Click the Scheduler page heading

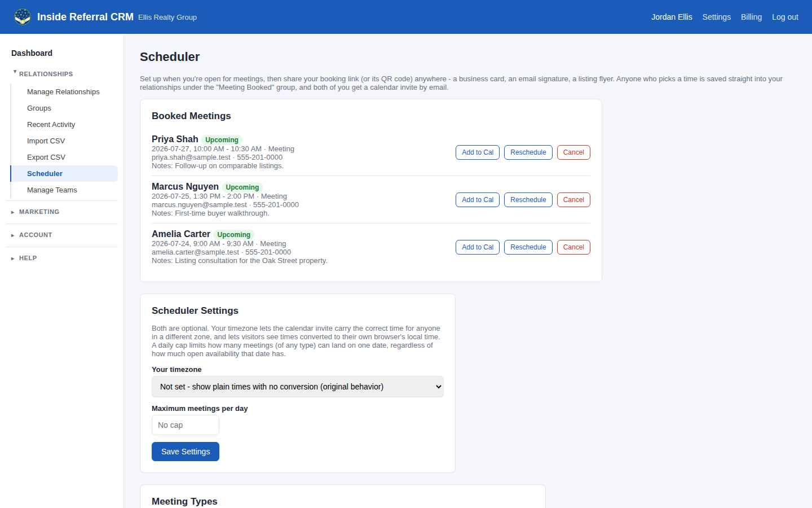point(170,57)
